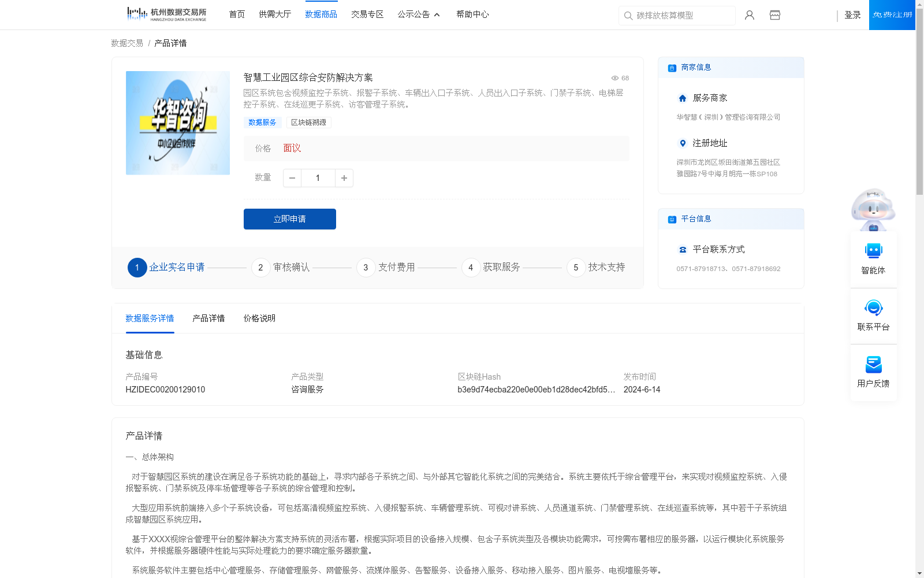Click the search magnifier icon

click(x=628, y=16)
